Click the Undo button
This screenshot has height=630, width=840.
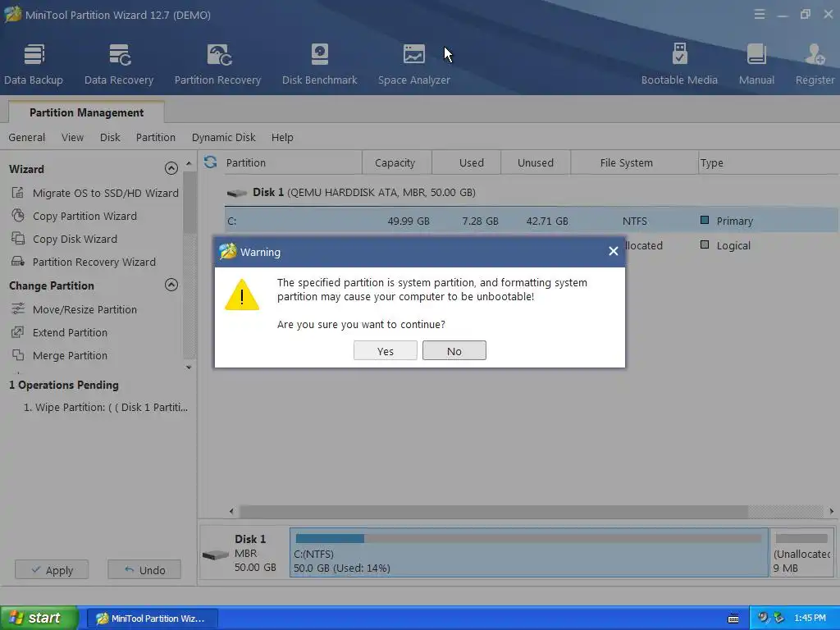coord(144,569)
